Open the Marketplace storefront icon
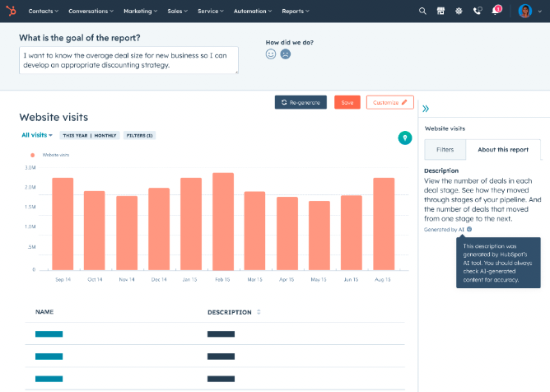This screenshot has height=392, width=550. [440, 11]
